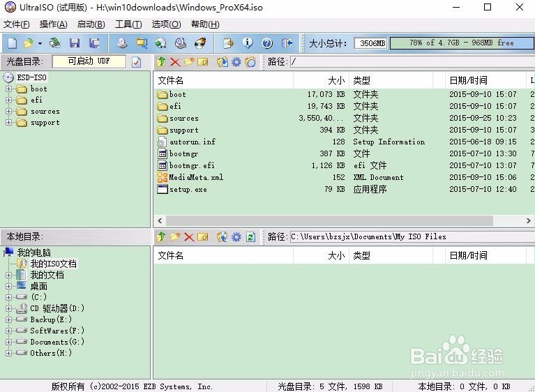Click the Exit door icon in the toolbar
The height and width of the screenshot is (392, 535).
pos(287,43)
